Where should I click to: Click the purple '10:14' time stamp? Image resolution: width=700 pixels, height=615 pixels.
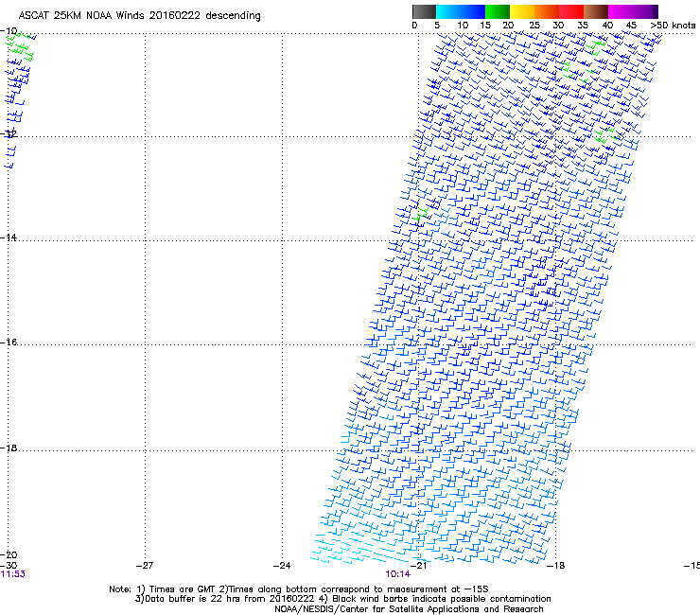[x=398, y=574]
